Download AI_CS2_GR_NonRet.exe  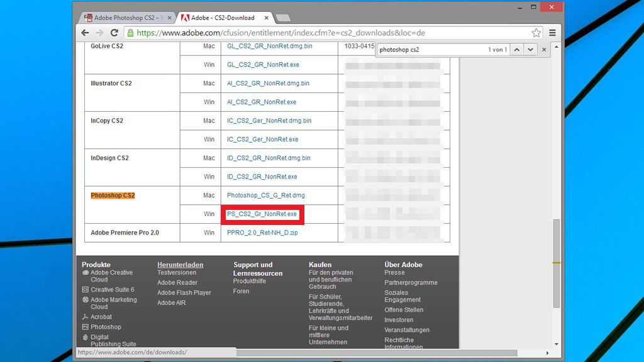pyautogui.click(x=261, y=102)
